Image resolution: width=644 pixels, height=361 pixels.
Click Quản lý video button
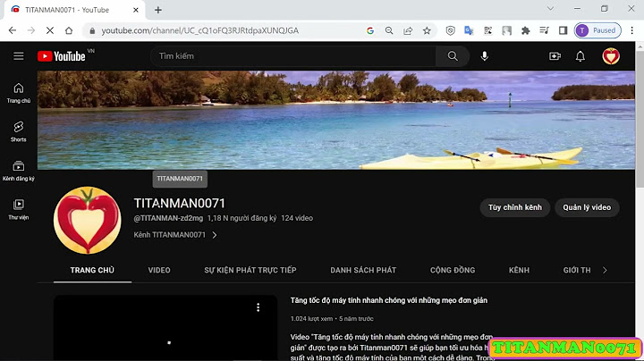(x=587, y=207)
